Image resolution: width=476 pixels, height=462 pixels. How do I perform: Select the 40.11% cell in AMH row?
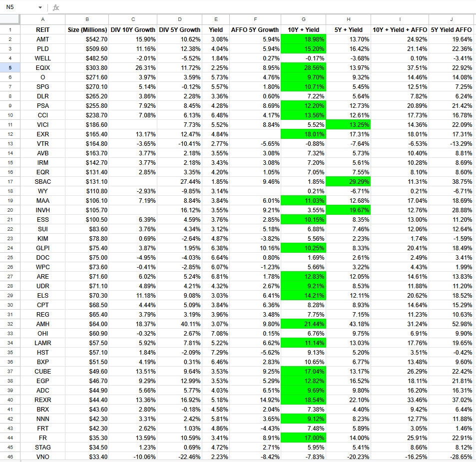pos(180,324)
